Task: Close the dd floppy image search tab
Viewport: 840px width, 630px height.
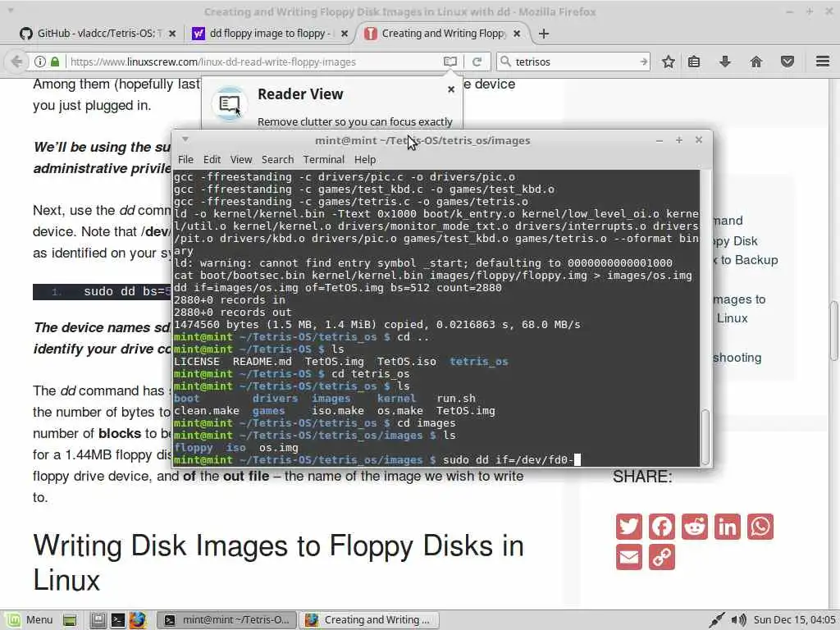Action: pyautogui.click(x=345, y=33)
